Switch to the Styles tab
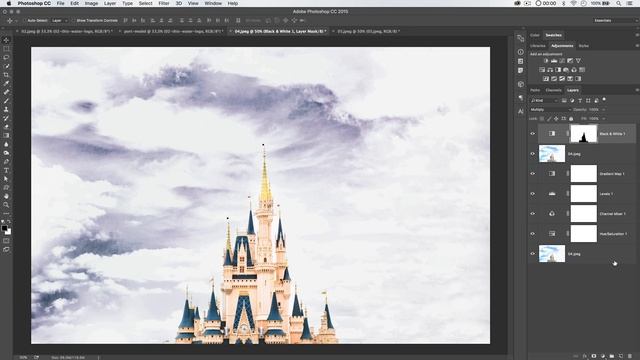 584,46
